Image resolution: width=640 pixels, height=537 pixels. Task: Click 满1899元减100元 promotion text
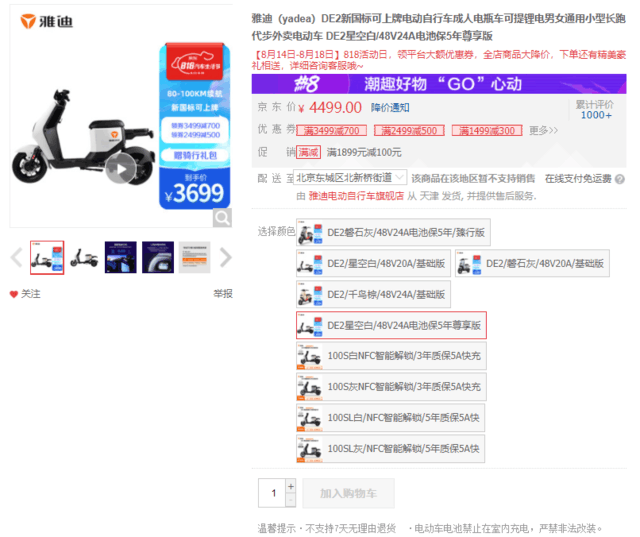pos(364,153)
